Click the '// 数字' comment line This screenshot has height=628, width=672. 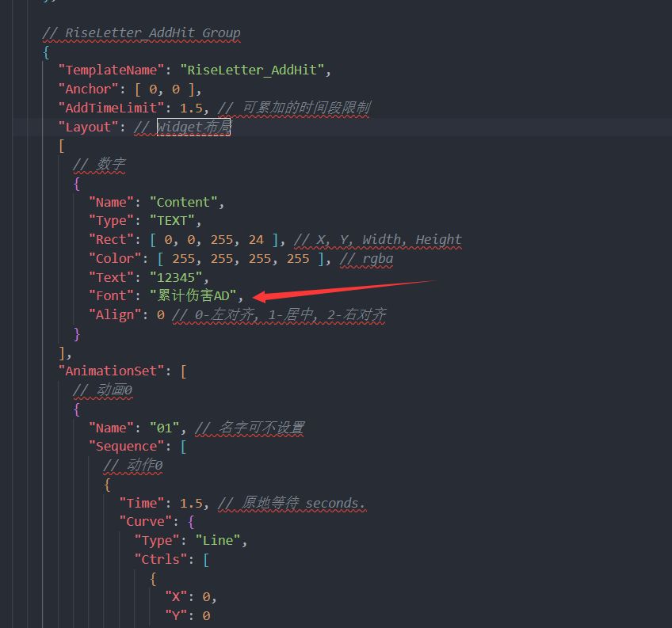pyautogui.click(x=99, y=164)
